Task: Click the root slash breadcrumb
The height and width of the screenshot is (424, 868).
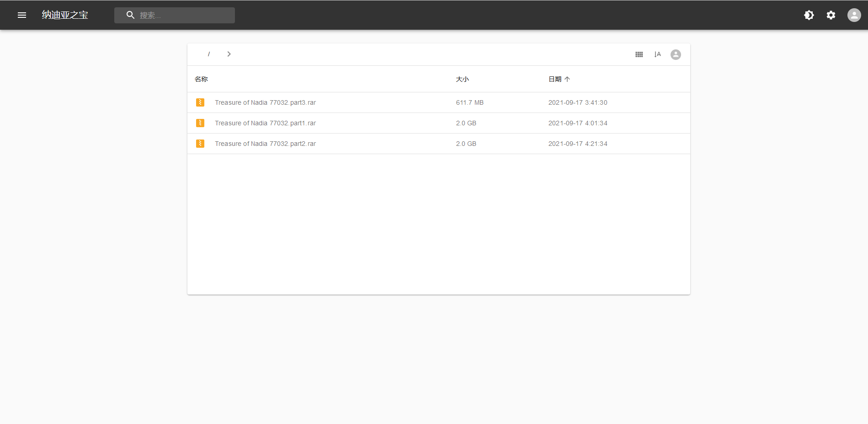Action: tap(209, 54)
